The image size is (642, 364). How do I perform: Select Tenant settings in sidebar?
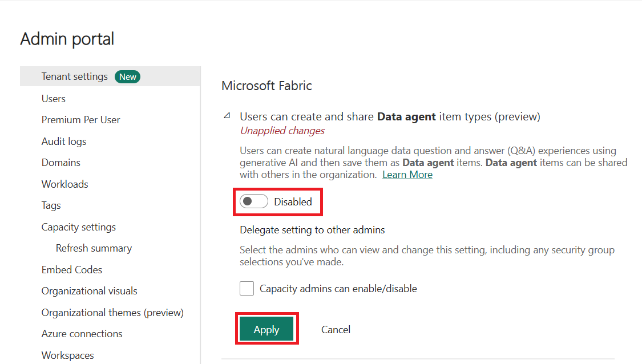(75, 76)
